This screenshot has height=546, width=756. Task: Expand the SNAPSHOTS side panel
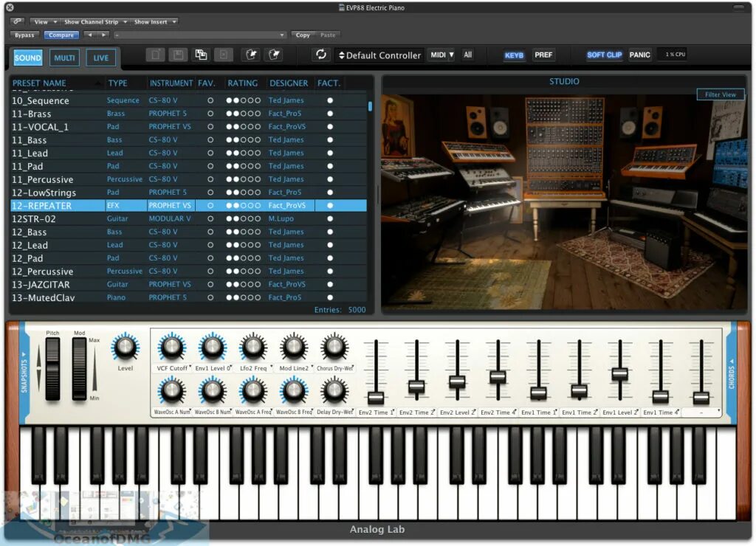click(24, 372)
